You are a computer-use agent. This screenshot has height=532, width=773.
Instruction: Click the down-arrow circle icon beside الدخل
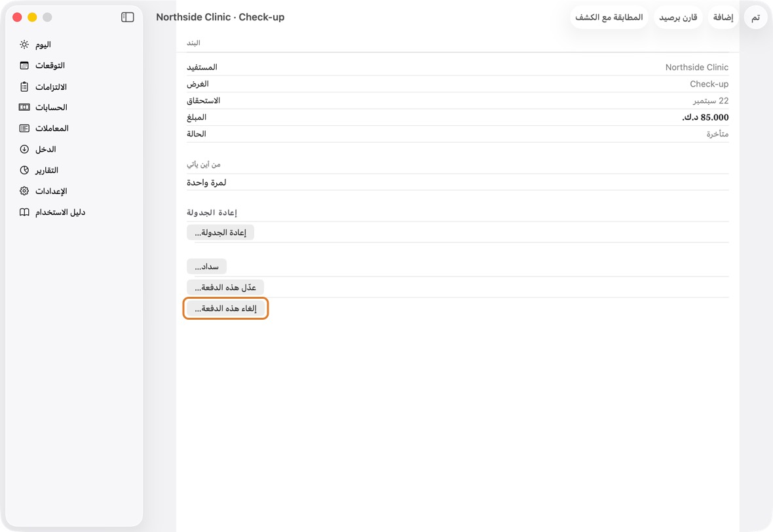[24, 149]
